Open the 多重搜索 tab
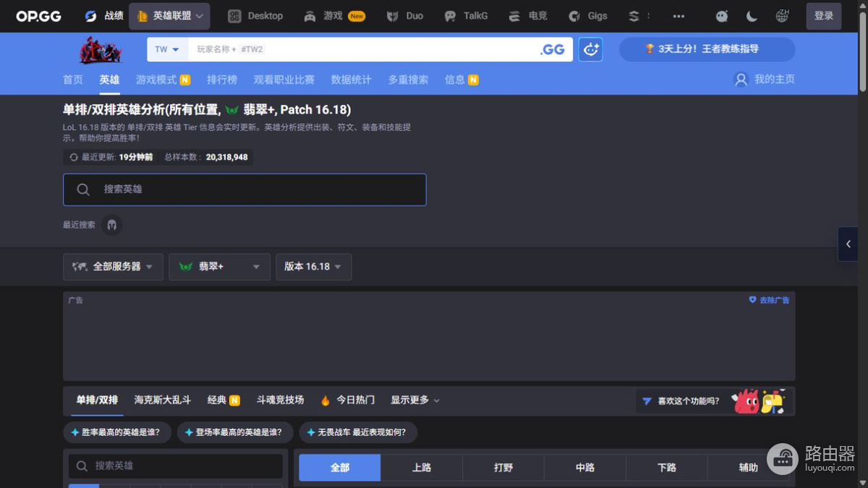 [x=408, y=80]
